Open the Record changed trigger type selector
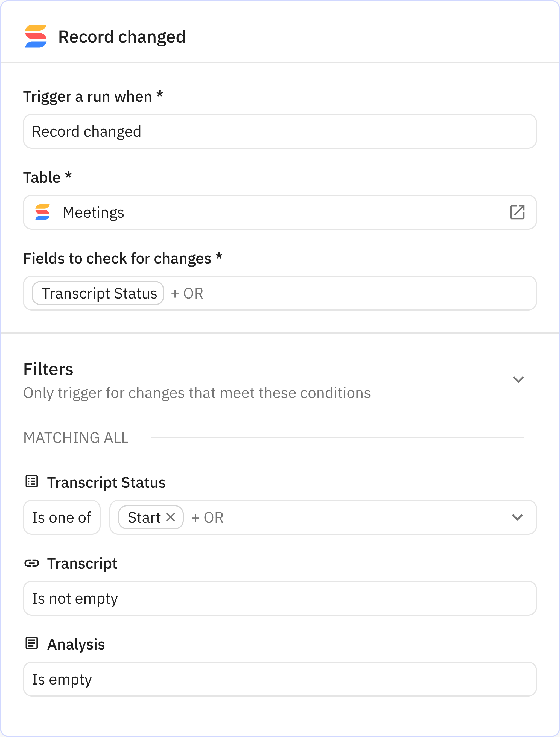Viewport: 560px width, 737px height. point(280,131)
